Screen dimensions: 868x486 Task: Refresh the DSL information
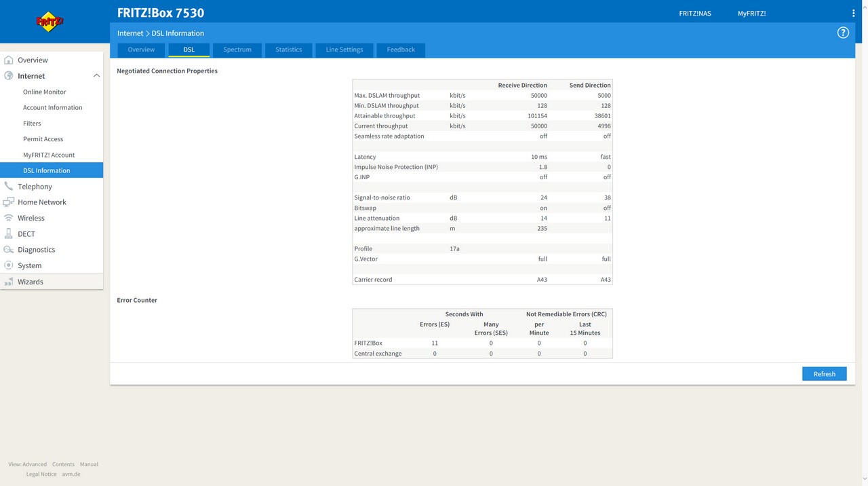[x=825, y=374]
